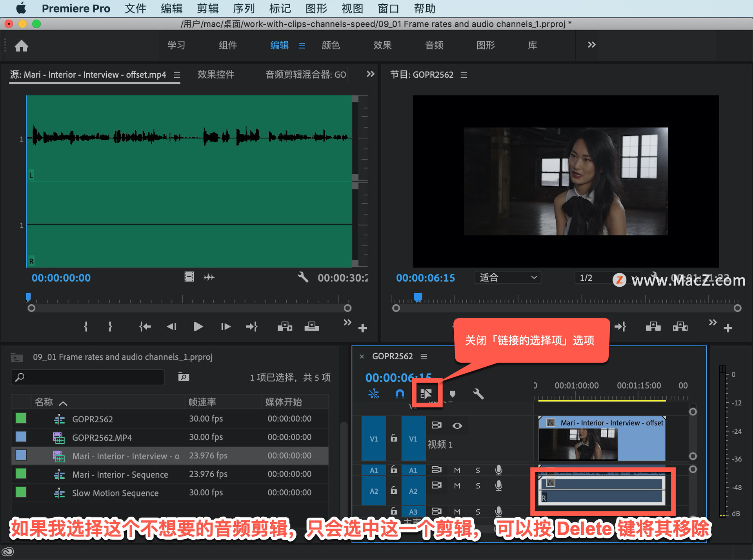Click 媒体开始 column header

click(x=284, y=402)
